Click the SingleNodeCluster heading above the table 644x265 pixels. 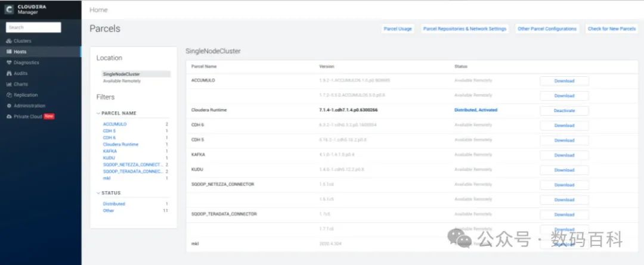[x=213, y=51]
